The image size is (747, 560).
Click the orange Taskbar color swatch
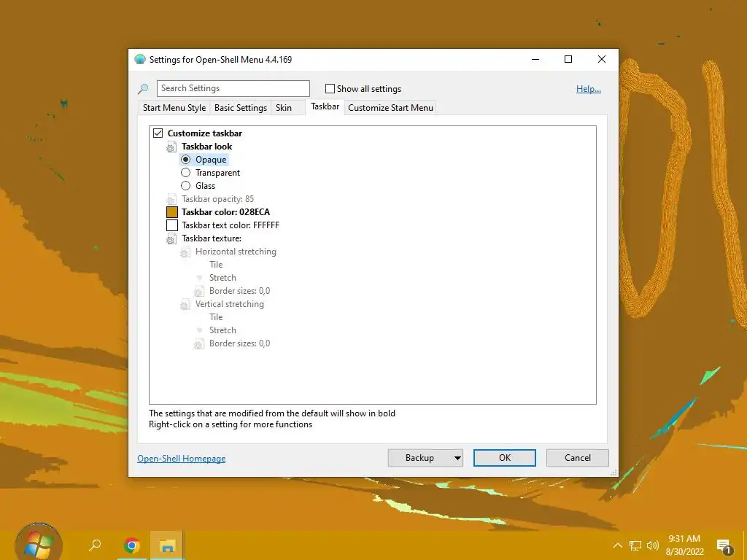pos(172,212)
